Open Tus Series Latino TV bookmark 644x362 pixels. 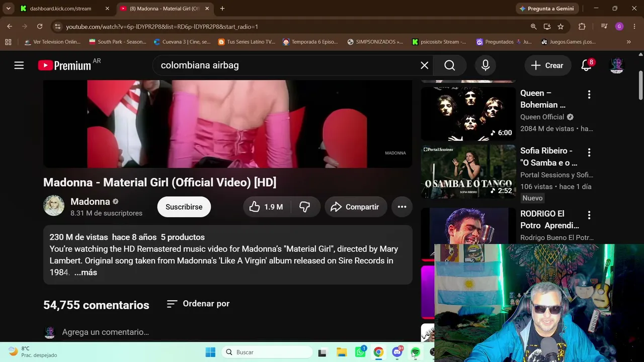tap(247, 42)
